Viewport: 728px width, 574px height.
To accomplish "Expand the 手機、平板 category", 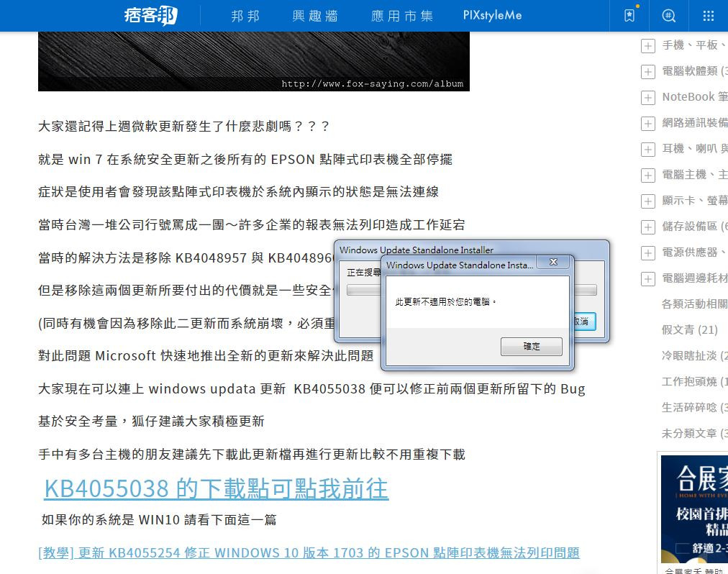I will coord(647,45).
